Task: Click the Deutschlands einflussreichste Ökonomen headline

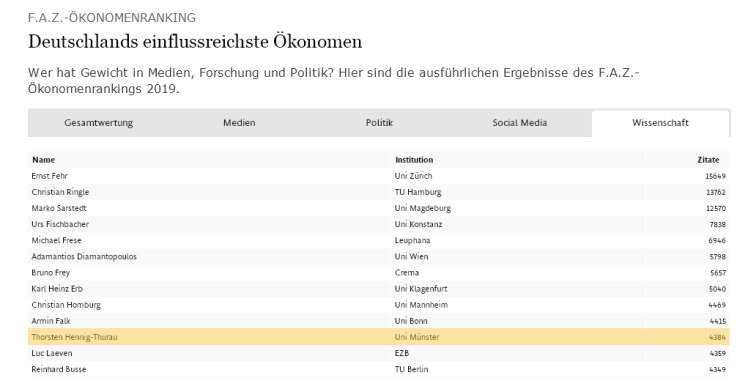Action: click(195, 42)
